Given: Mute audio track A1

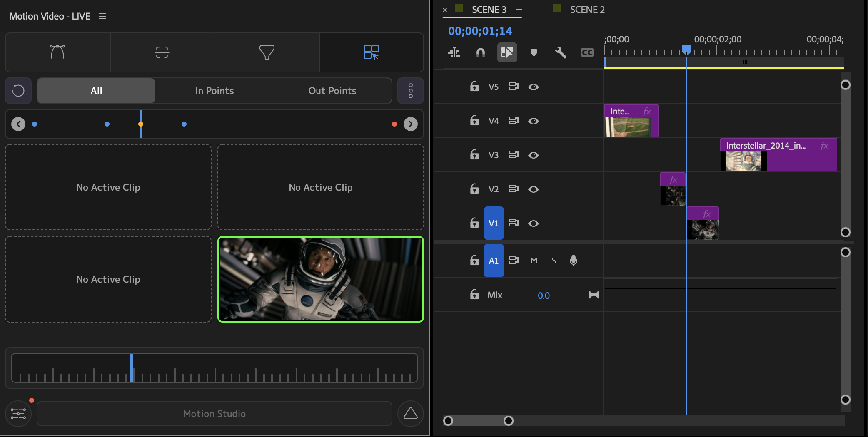Looking at the screenshot, I should tap(534, 261).
